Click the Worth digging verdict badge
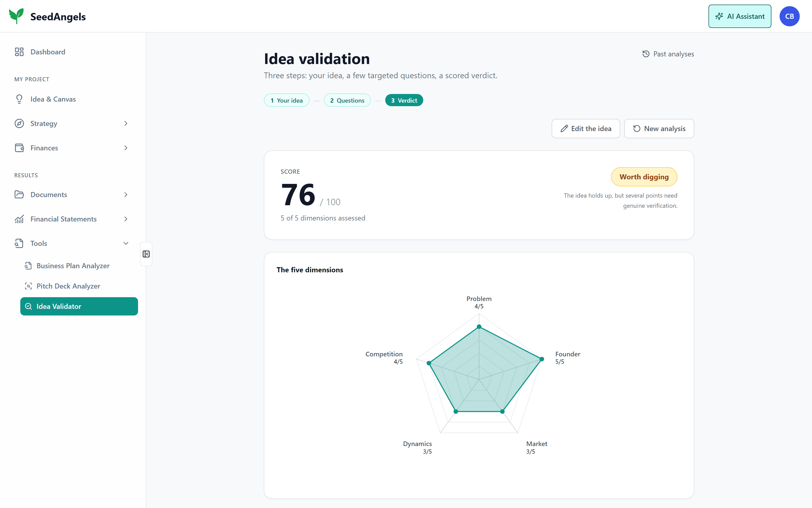812x508 pixels. click(x=644, y=177)
